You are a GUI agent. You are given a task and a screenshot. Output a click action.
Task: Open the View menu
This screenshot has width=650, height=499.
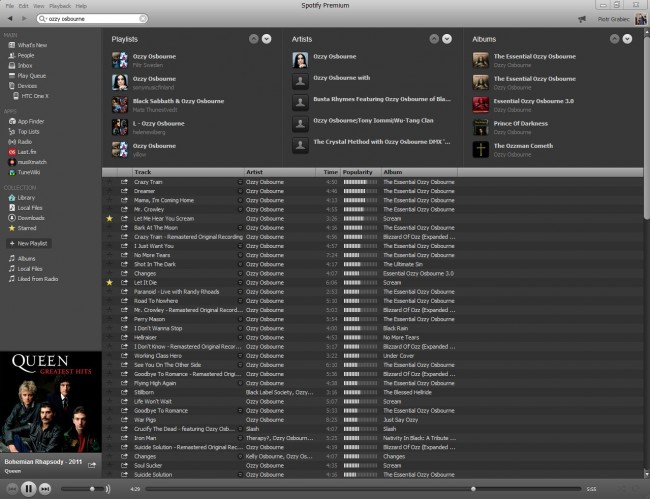(x=39, y=6)
